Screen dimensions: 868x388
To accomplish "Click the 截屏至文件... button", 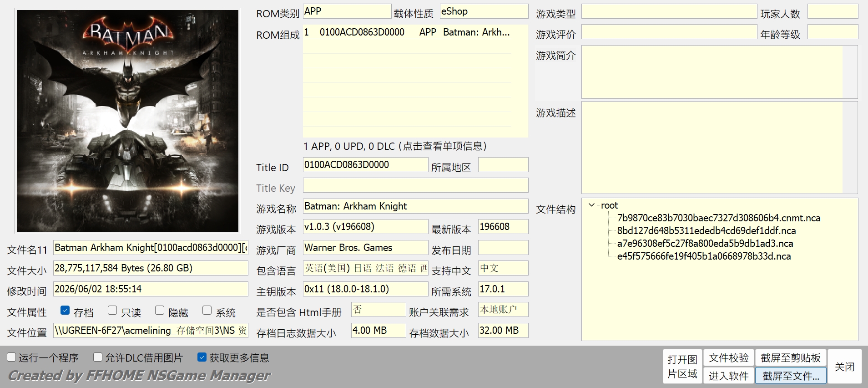I will click(x=791, y=376).
